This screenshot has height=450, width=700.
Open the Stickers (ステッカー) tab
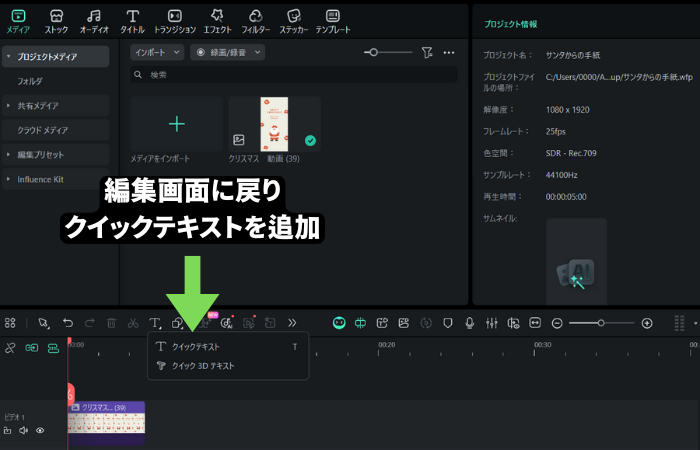(x=294, y=22)
